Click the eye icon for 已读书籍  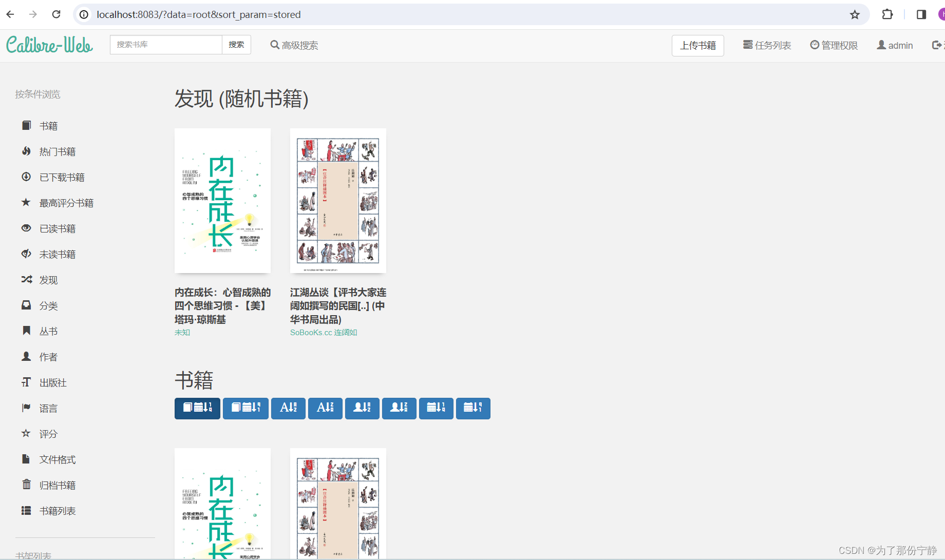(26, 228)
